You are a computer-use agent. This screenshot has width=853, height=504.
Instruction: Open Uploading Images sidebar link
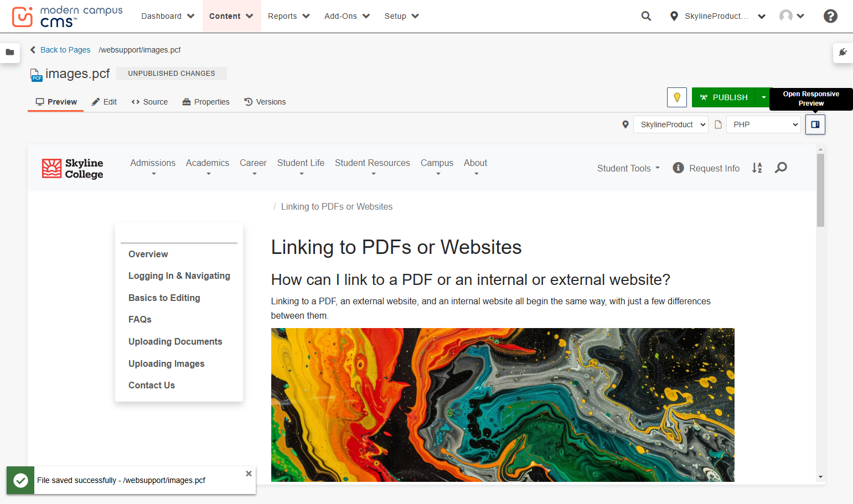[167, 363]
